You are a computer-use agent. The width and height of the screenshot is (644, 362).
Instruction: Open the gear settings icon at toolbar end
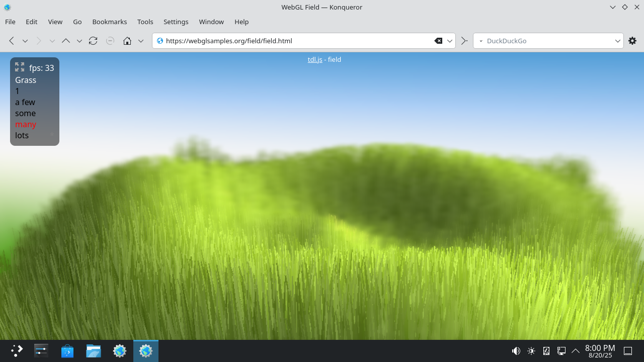click(632, 41)
